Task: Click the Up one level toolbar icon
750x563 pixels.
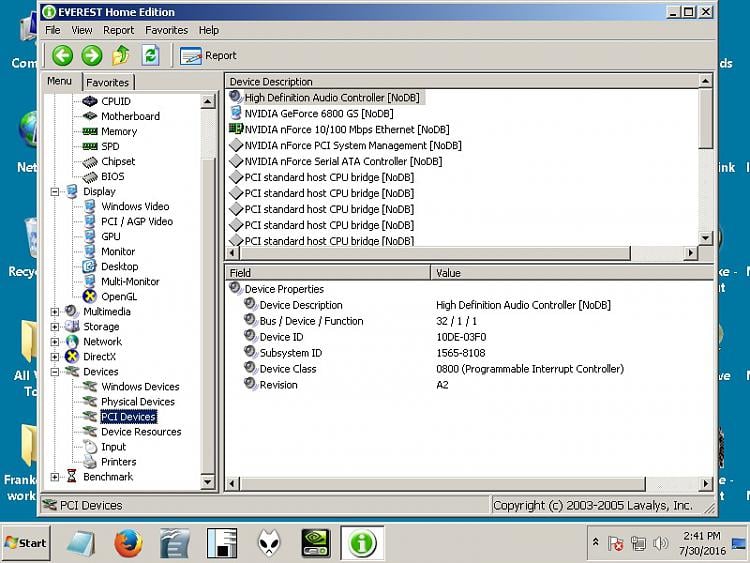Action: 121,55
